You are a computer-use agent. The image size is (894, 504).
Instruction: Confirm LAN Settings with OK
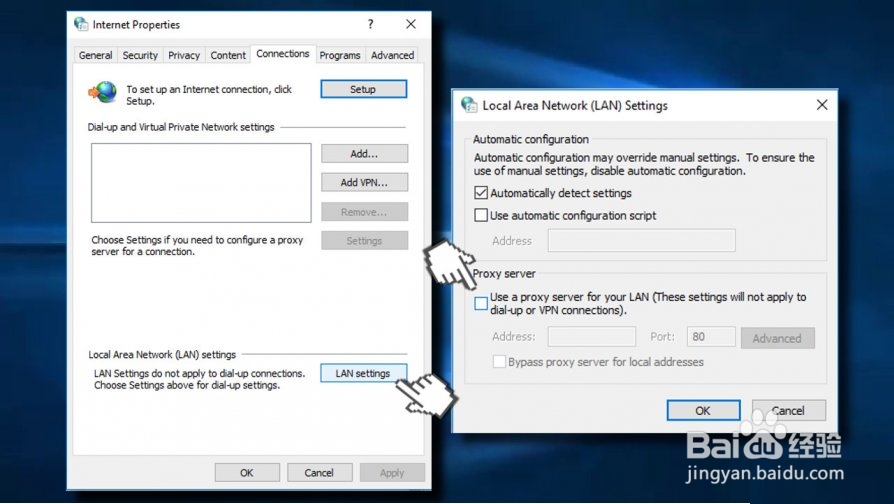click(x=704, y=410)
